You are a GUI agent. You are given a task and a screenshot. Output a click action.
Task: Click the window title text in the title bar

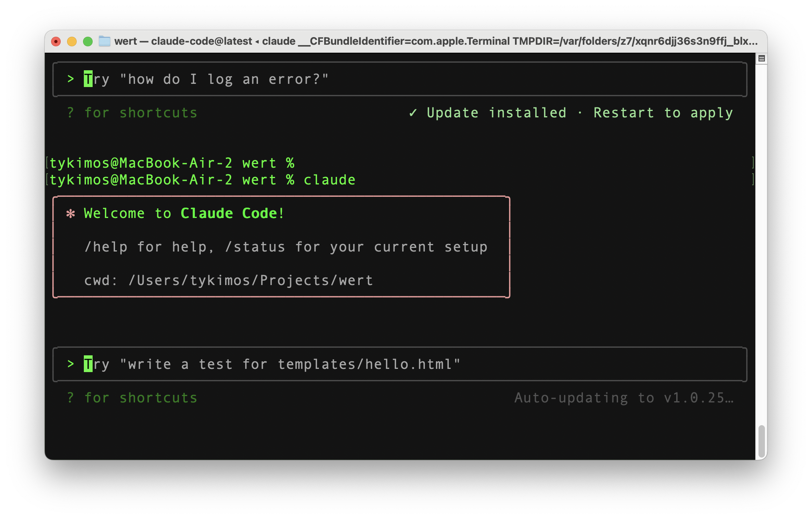point(435,41)
